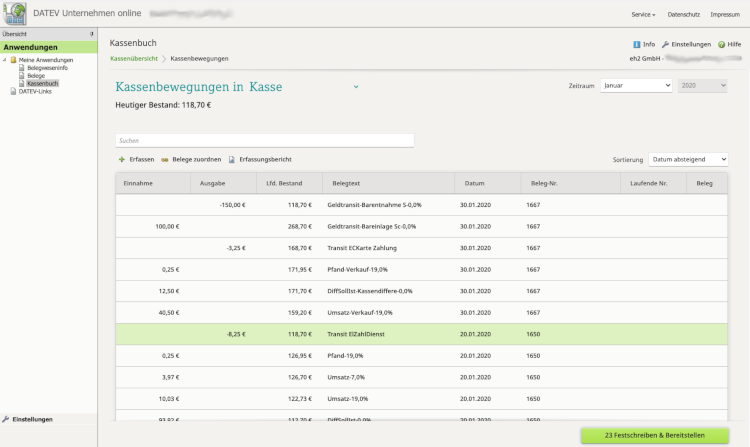
Task: Open the Impressum link
Action: (724, 16)
